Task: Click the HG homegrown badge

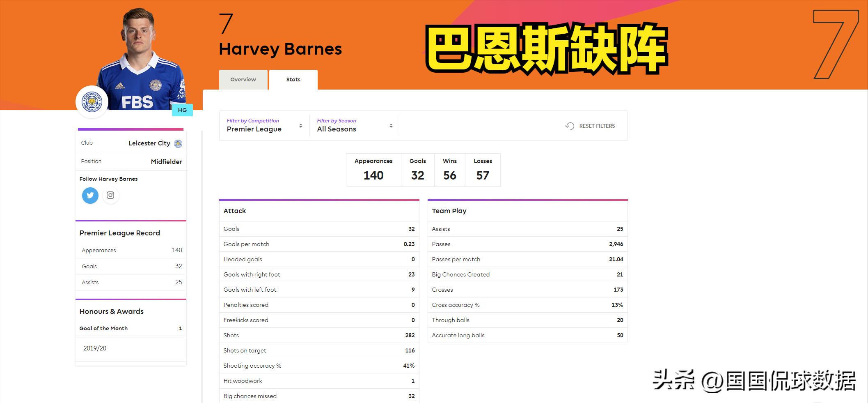Action: [182, 110]
